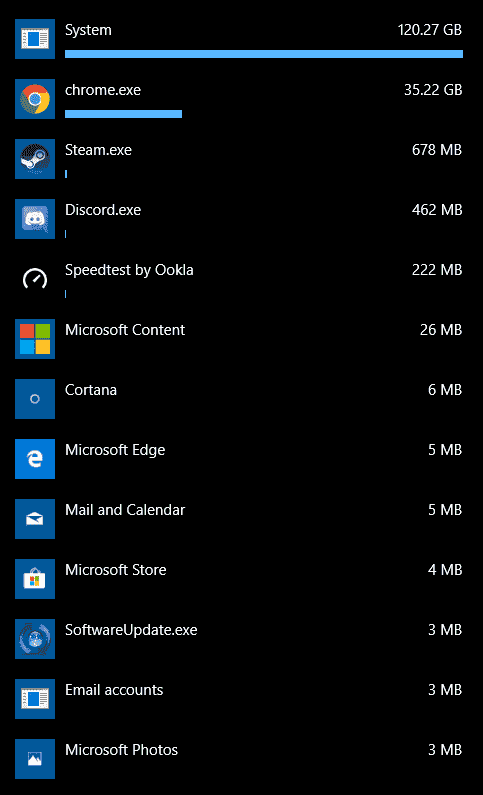Click the 120.27 GB usage value
The height and width of the screenshot is (795, 483).
click(430, 30)
